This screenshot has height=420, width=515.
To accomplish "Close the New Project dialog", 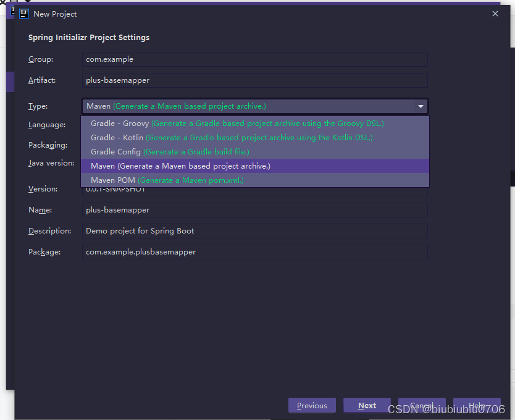I will [x=495, y=14].
